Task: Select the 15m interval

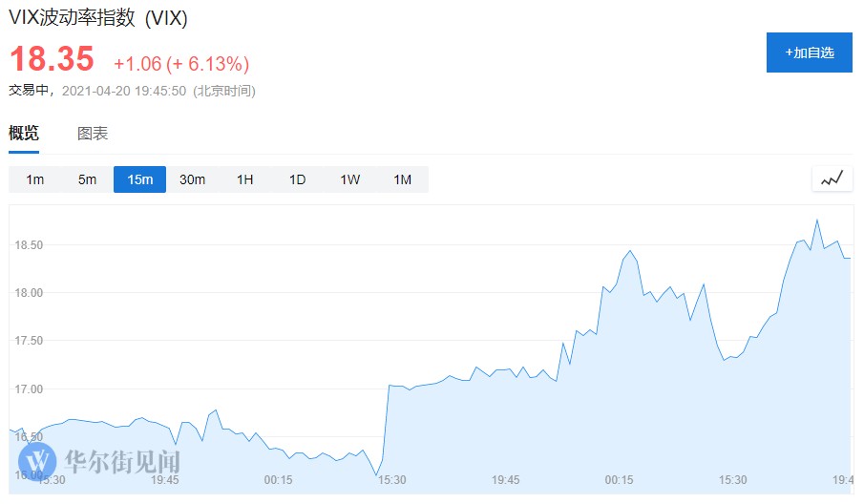Action: click(140, 179)
